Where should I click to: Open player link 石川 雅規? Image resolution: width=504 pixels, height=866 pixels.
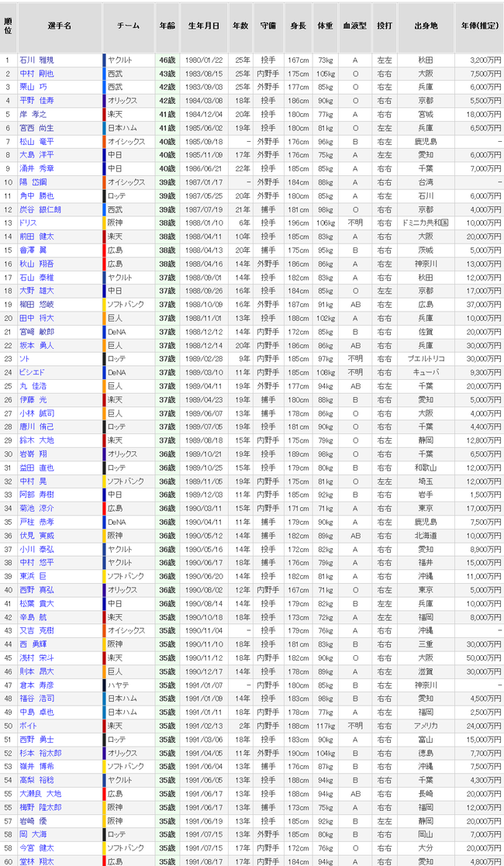[36, 60]
